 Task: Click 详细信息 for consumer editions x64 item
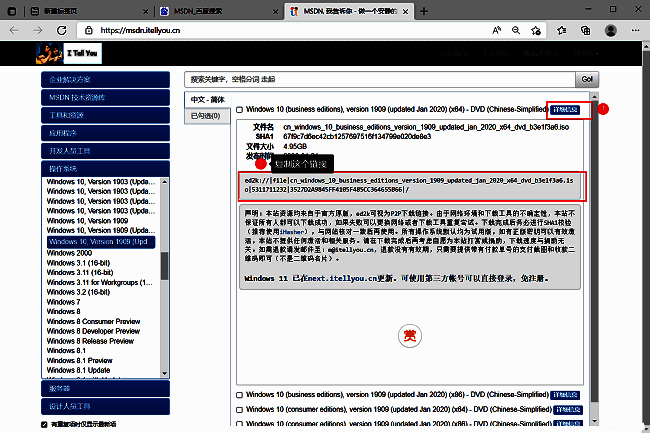(568, 410)
